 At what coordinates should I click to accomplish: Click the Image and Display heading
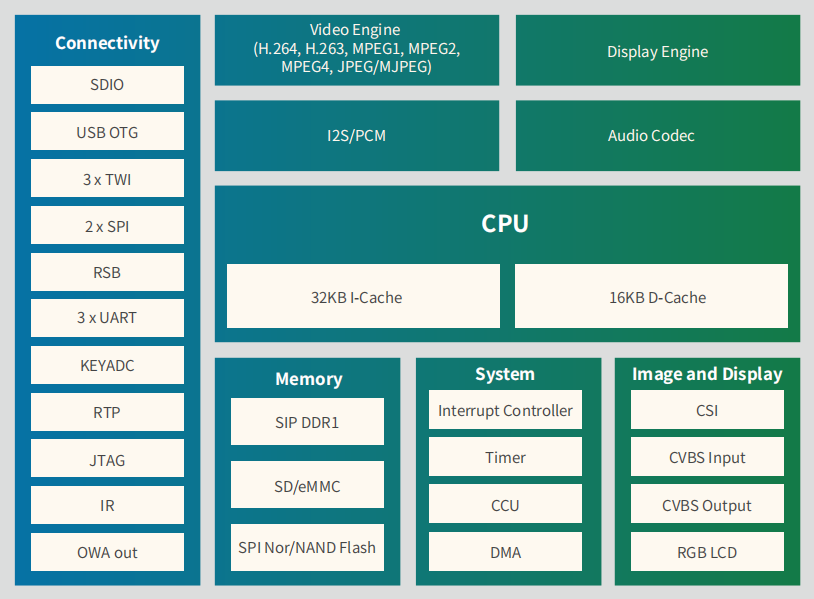707,374
